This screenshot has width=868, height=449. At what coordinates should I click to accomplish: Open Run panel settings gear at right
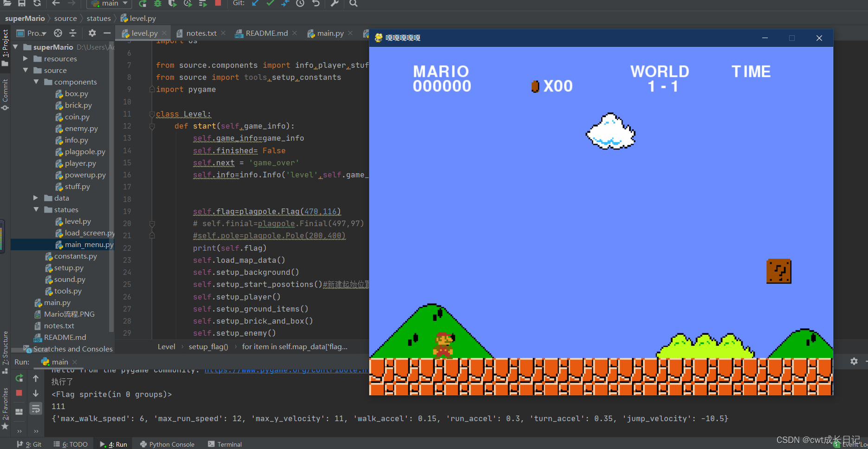click(x=854, y=361)
